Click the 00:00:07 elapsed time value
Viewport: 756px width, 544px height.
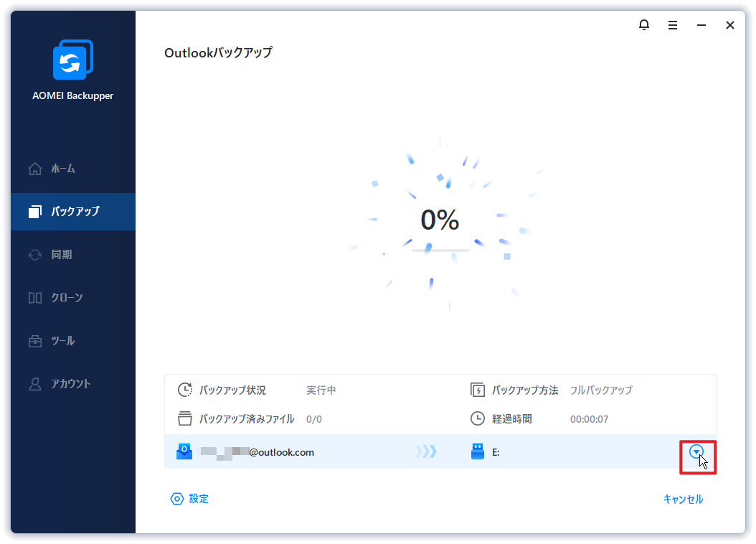589,419
